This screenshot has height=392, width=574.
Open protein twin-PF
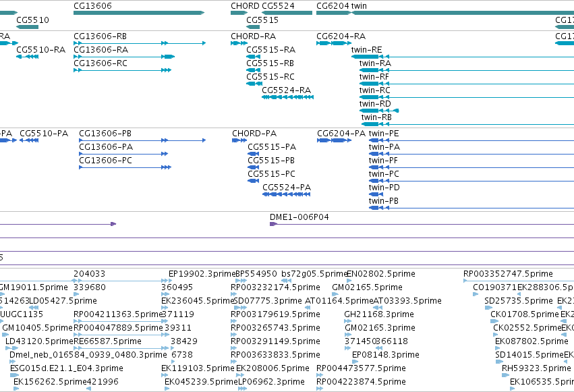383,161
